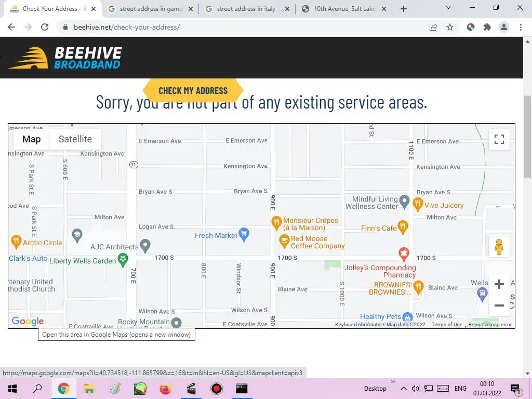Click the share page icon in address bar
The image size is (532, 399).
pos(433,27)
